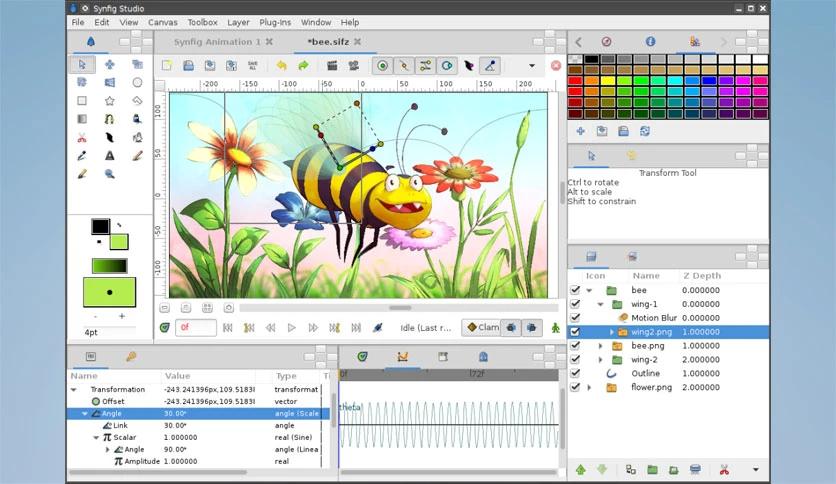Image resolution: width=836 pixels, height=484 pixels.
Task: Toggle checkbox of bee.png layer
Action: (575, 345)
